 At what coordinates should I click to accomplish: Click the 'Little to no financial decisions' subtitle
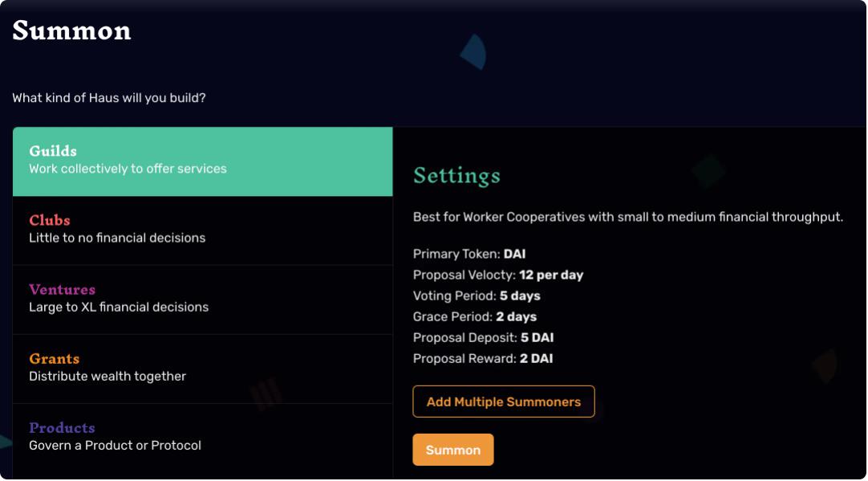pos(117,238)
